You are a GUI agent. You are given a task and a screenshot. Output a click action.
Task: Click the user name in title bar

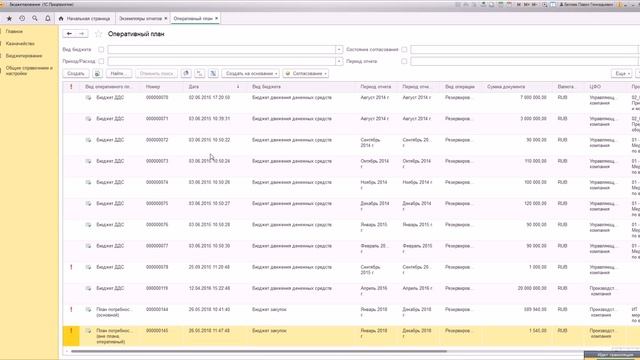pos(589,4)
